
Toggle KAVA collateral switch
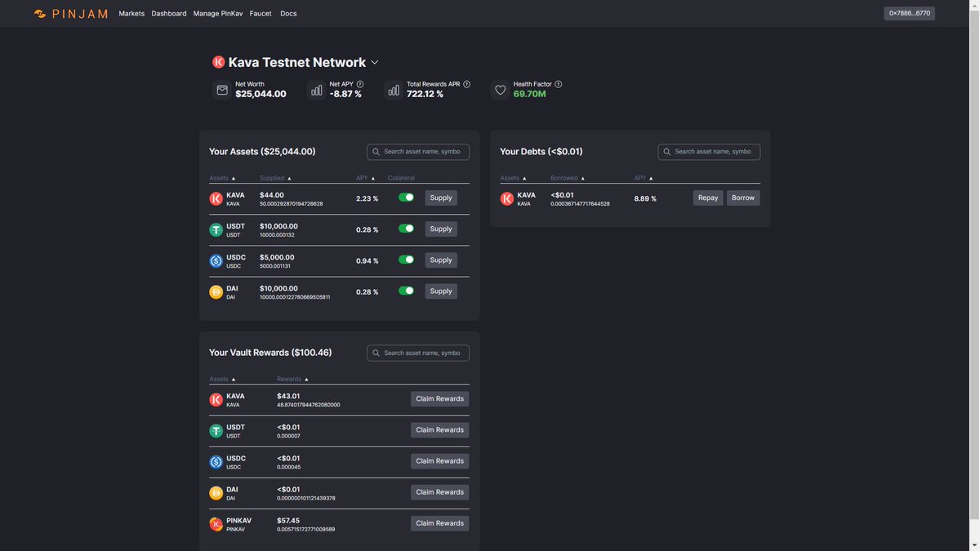click(406, 198)
